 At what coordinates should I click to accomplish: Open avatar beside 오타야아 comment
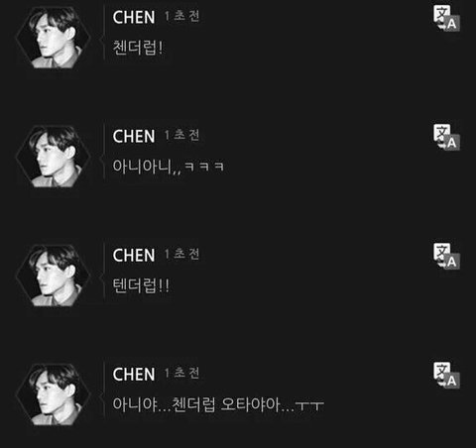pos(53,394)
